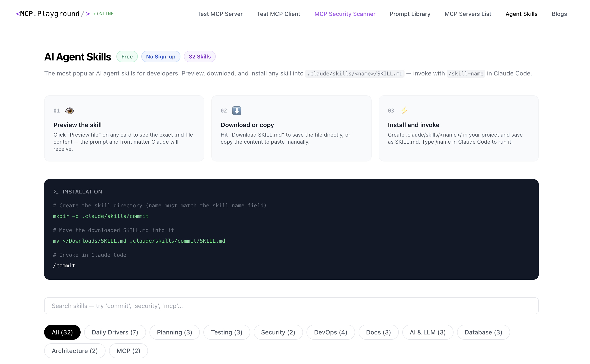Image resolution: width=590 pixels, height=364 pixels.
Task: Click the lightning bolt icon in step 03
Action: [x=404, y=111]
